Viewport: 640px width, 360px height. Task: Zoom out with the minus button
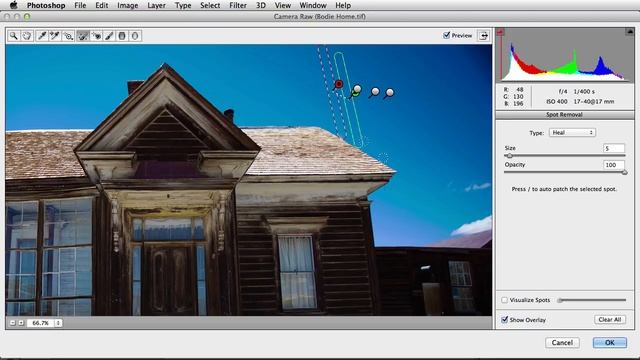click(13, 323)
